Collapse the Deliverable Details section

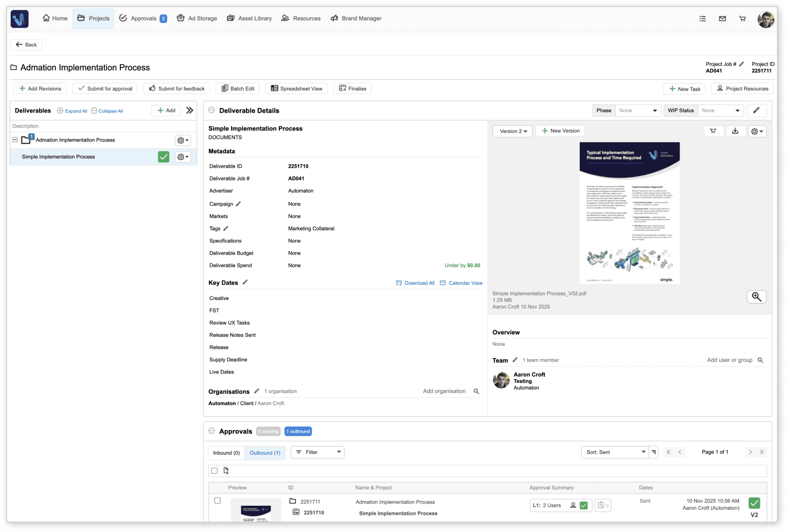click(x=211, y=110)
